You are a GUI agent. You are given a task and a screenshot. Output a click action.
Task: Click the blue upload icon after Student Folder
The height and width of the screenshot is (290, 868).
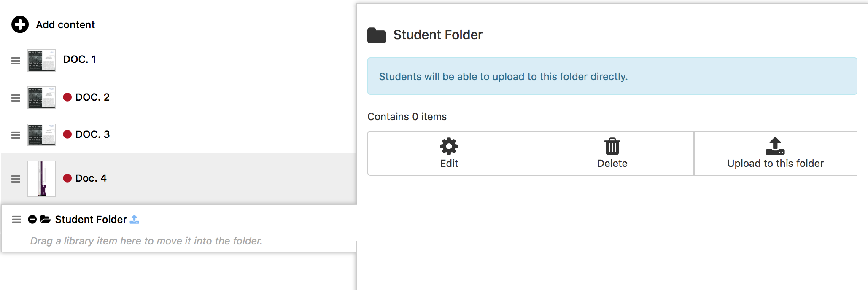(x=135, y=219)
